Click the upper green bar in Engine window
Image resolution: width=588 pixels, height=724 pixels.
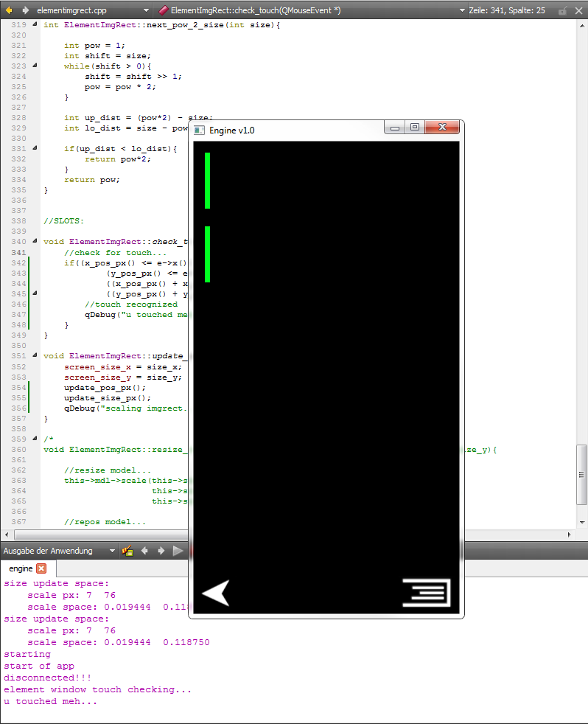click(208, 181)
